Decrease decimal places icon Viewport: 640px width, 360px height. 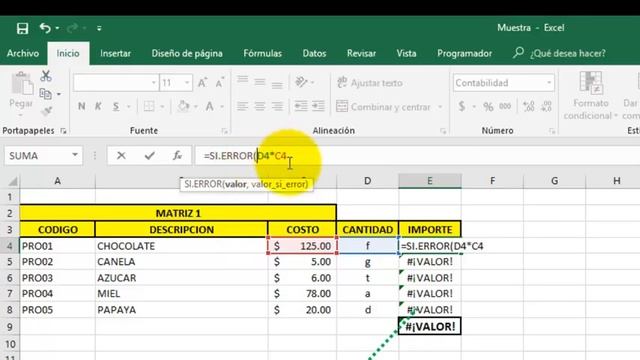point(546,107)
